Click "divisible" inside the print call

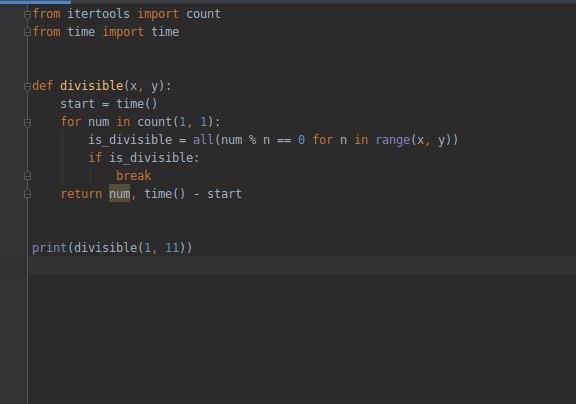pyautogui.click(x=105, y=248)
